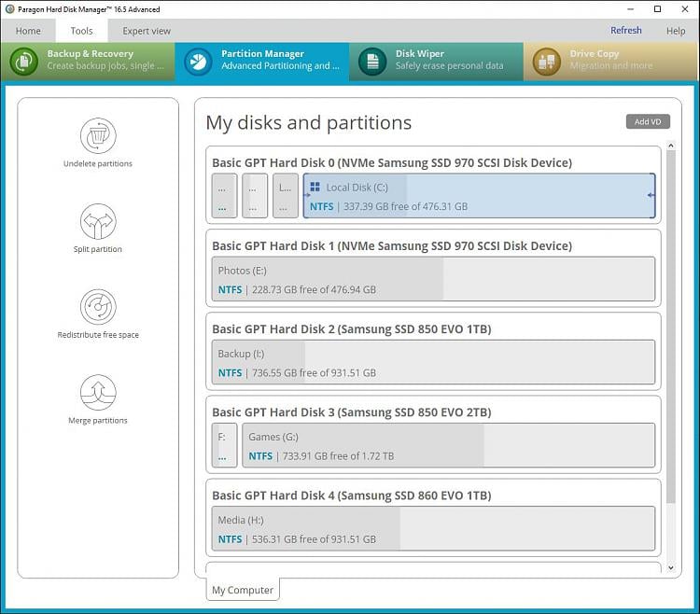Select the Games (G:) partition
The image size is (700, 614).
449,445
